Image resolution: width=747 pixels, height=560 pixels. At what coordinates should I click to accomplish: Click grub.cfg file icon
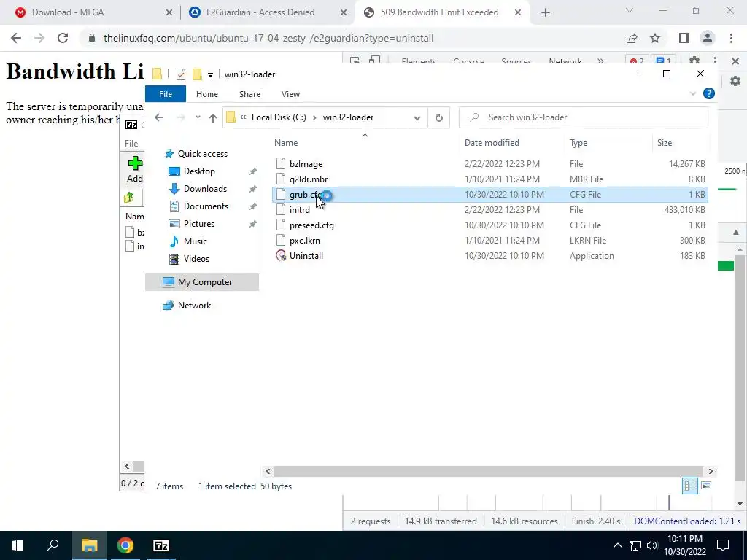pos(281,195)
